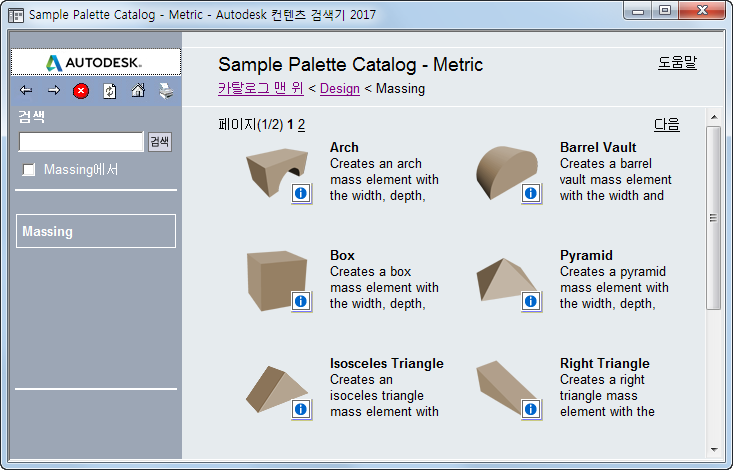The height and width of the screenshot is (470, 733).
Task: Click the Forward arrow navigation icon
Action: coord(54,90)
